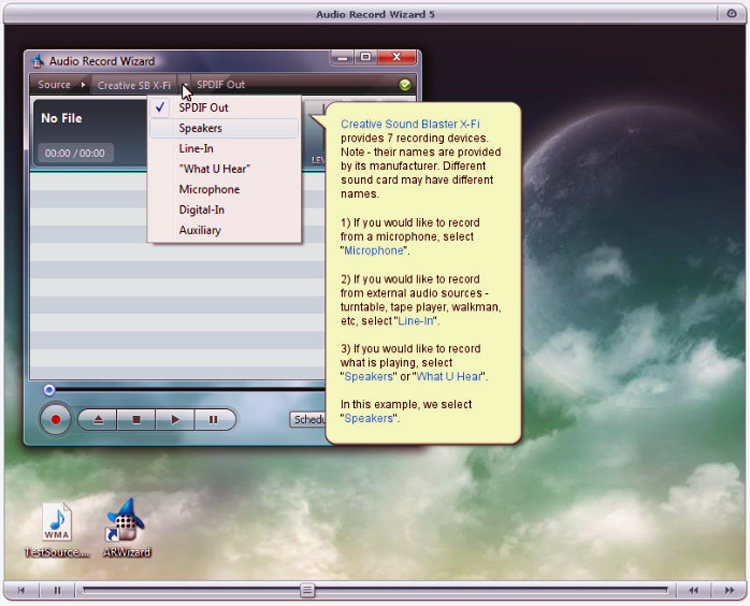Open the SPDIF Out source dropdown
This screenshot has width=750, height=606.
tap(221, 85)
